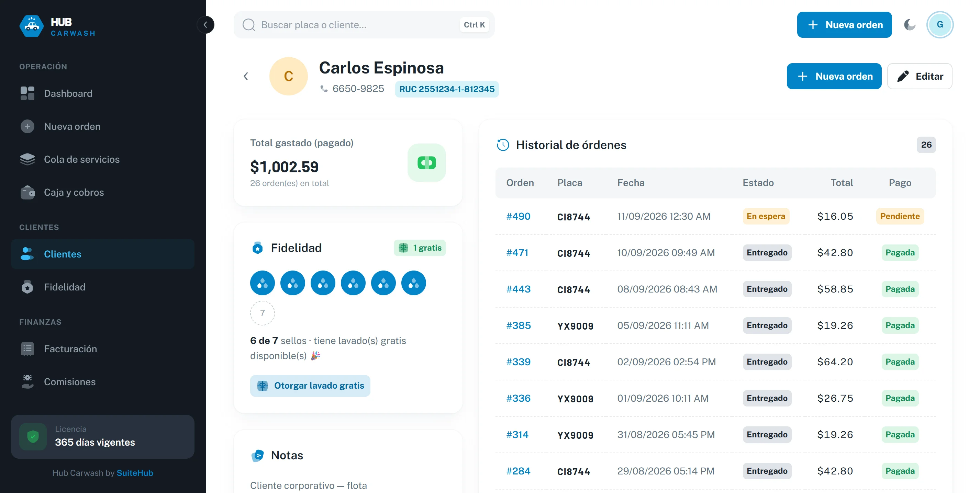Viewport: 980px width, 493px height.
Task: Select the Clientes people icon
Action: point(27,254)
